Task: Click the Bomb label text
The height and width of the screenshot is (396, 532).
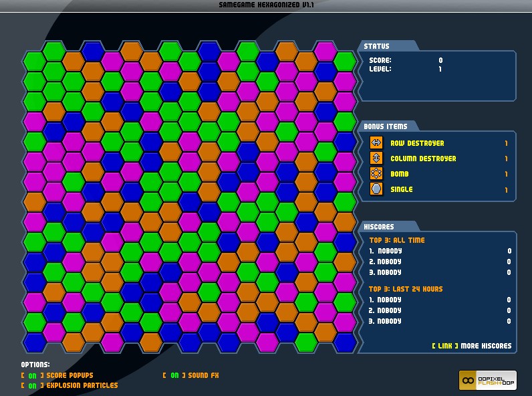Action: pos(400,174)
